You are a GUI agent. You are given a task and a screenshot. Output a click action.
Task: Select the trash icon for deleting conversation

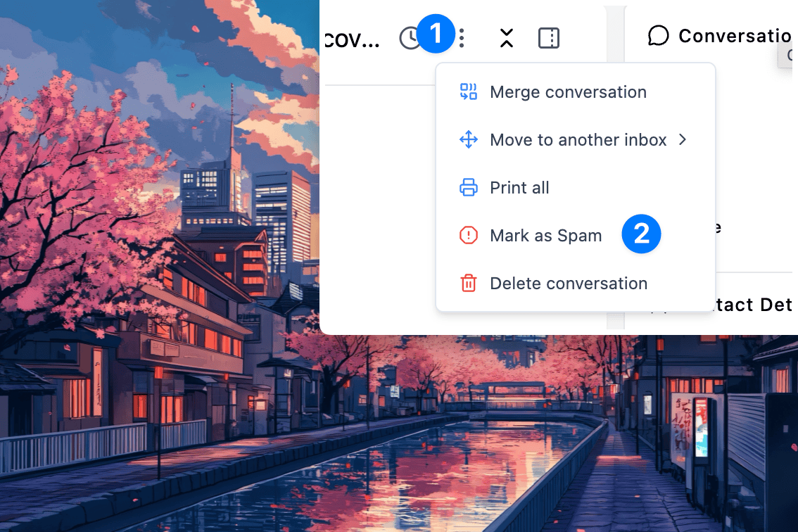[469, 283]
